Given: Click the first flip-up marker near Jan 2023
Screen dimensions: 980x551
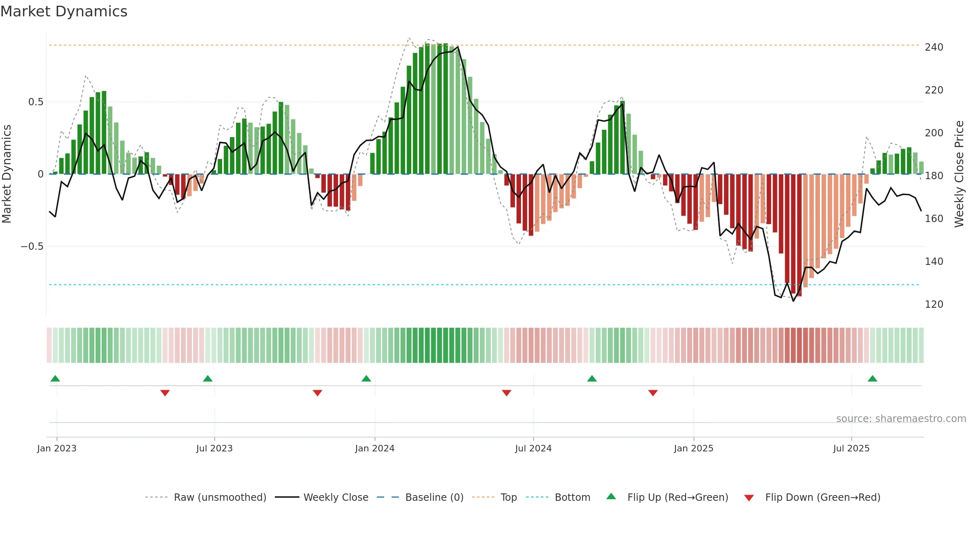Looking at the screenshot, I should [x=55, y=378].
